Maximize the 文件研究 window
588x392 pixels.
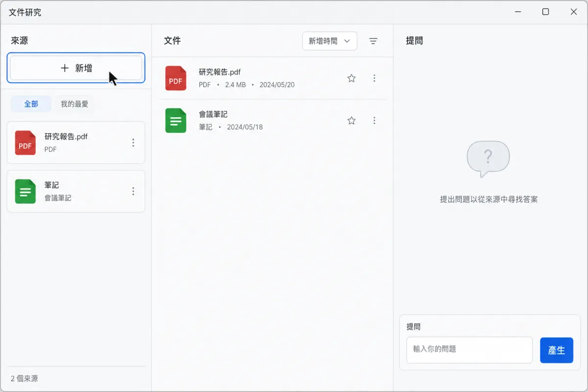click(545, 12)
